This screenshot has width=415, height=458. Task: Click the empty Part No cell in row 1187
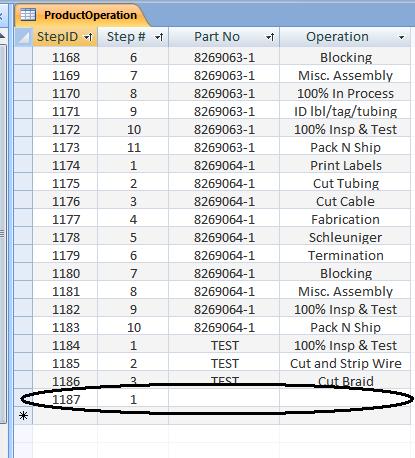(224, 399)
